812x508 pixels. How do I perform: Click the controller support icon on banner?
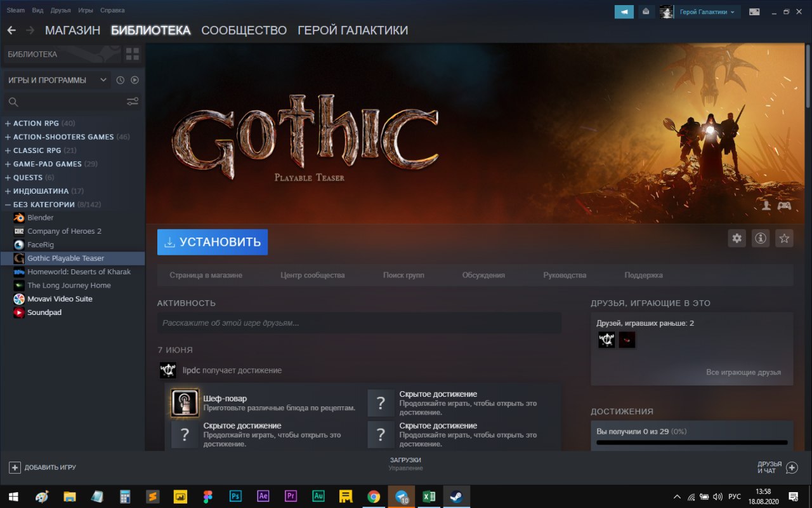click(x=784, y=205)
